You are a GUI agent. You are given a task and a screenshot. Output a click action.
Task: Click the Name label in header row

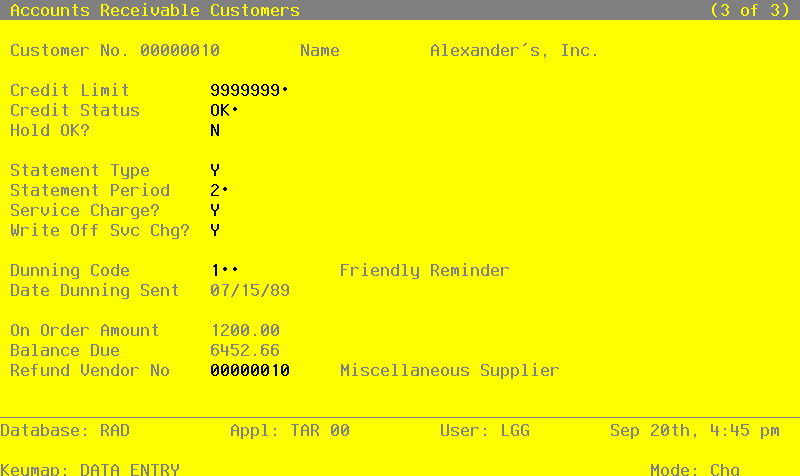[320, 51]
